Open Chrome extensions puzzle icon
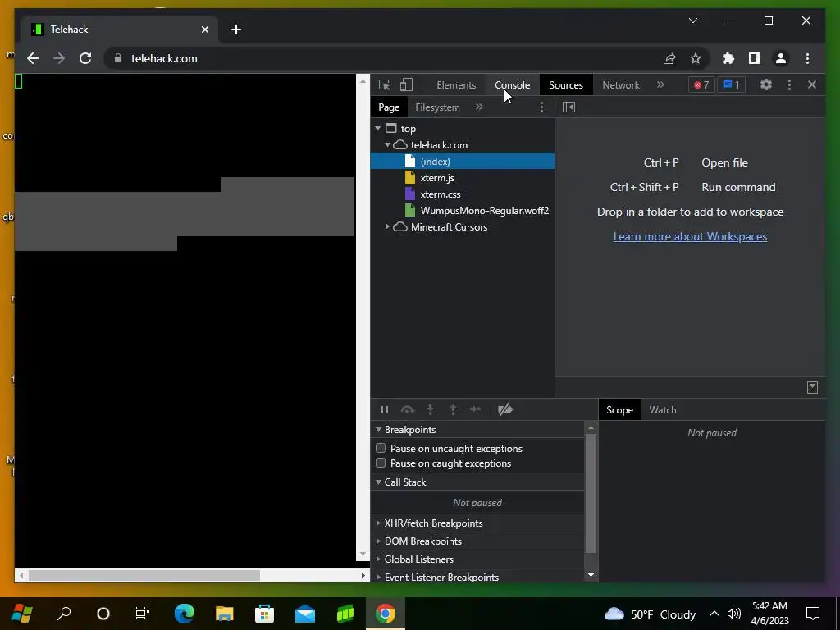The image size is (840, 630). (728, 58)
